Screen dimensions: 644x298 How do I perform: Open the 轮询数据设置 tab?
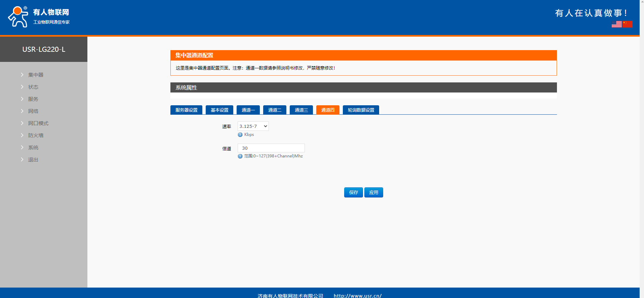[x=361, y=110]
